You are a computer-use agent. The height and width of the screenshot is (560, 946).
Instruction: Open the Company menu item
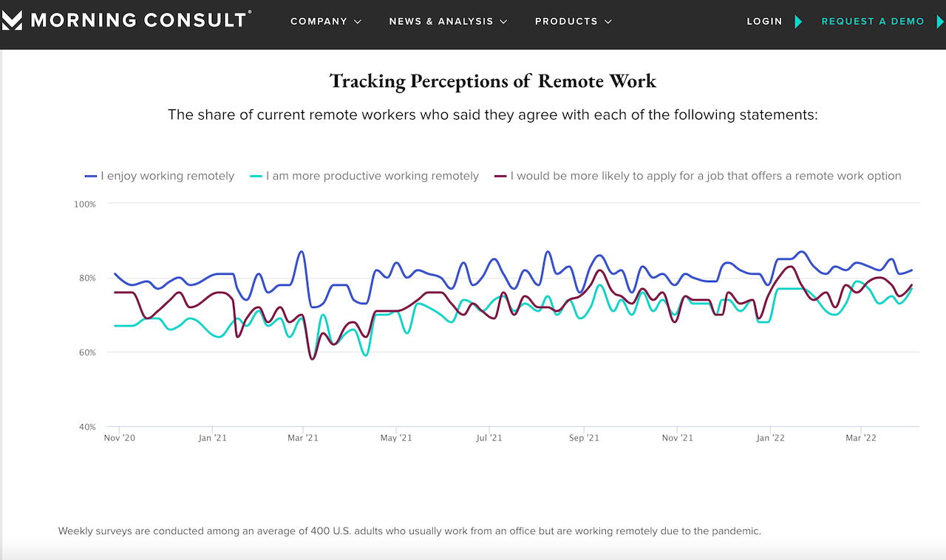319,21
